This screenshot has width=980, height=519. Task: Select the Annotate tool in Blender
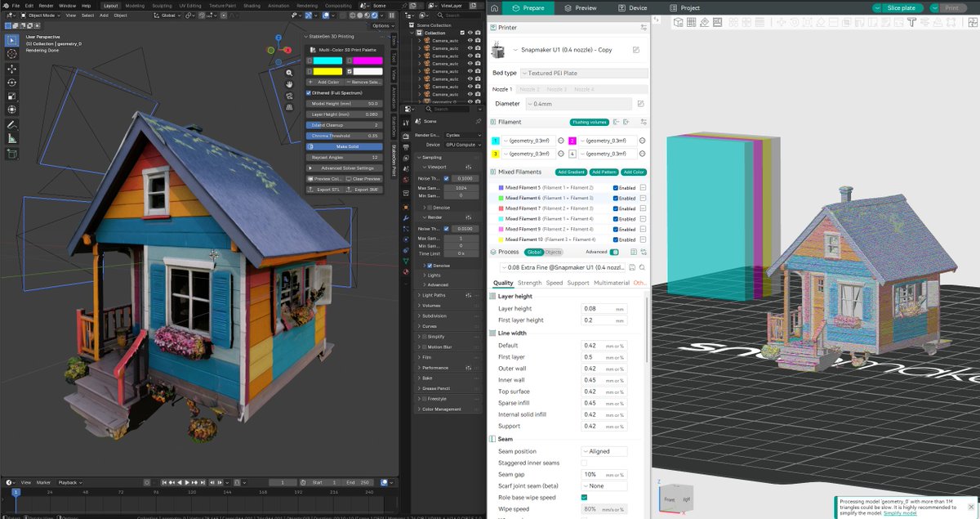click(x=12, y=125)
